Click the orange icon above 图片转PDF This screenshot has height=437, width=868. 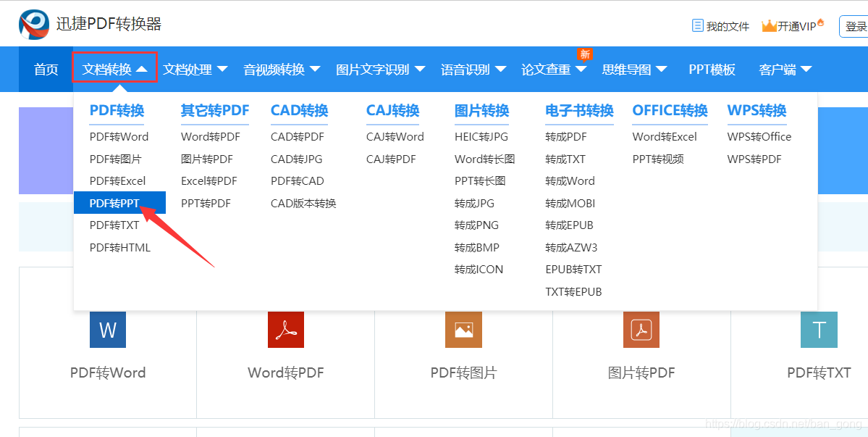(641, 330)
